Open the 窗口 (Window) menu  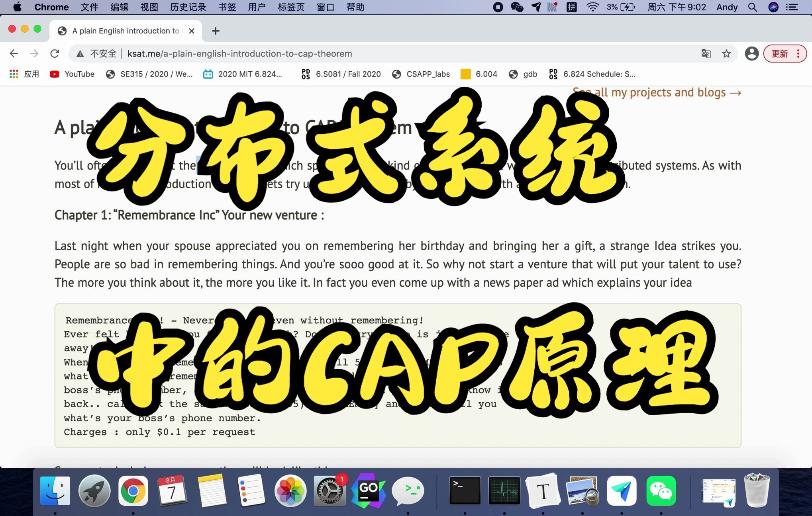coord(326,7)
